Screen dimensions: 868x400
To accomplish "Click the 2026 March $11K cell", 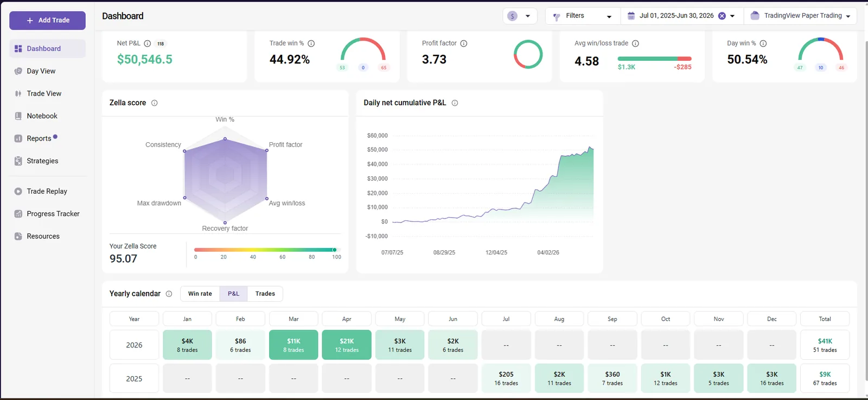I will pos(293,345).
